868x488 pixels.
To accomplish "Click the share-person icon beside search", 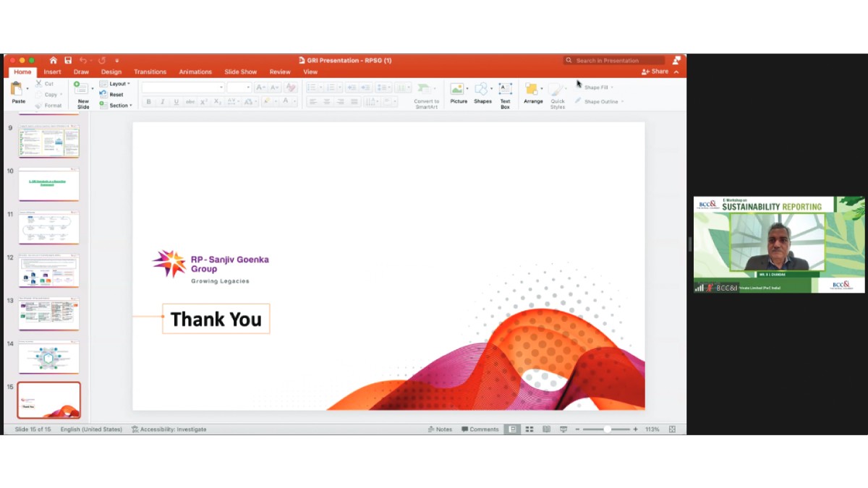I will click(676, 61).
